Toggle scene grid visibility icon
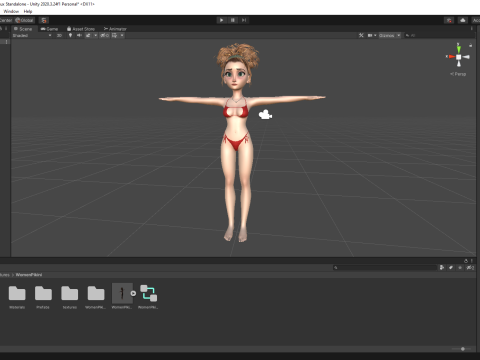Image resolution: width=480 pixels, height=360 pixels. tap(115, 35)
